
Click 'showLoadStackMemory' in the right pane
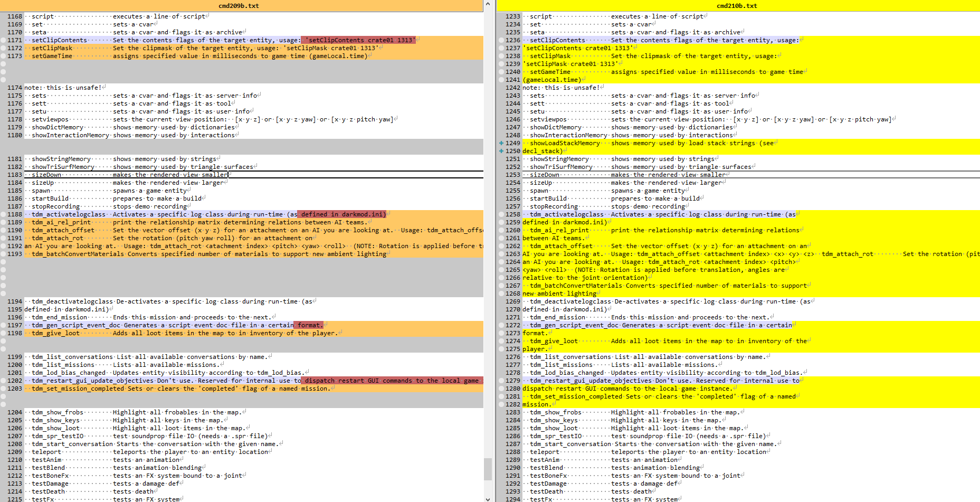[564, 143]
